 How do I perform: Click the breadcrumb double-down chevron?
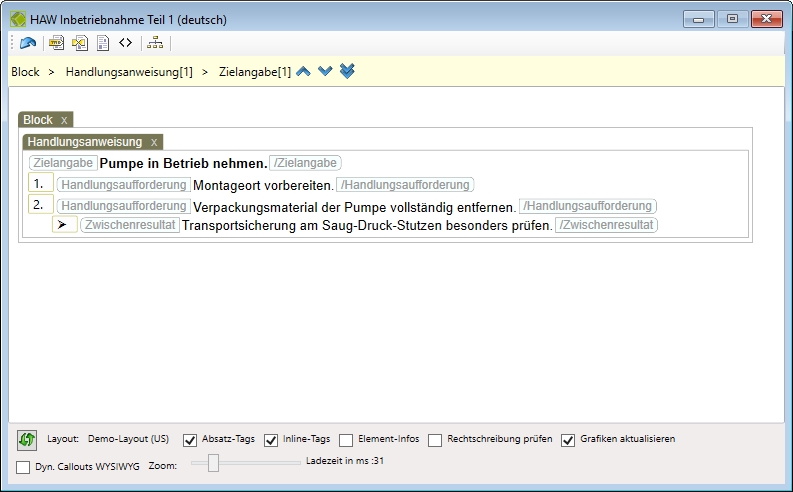point(347,72)
